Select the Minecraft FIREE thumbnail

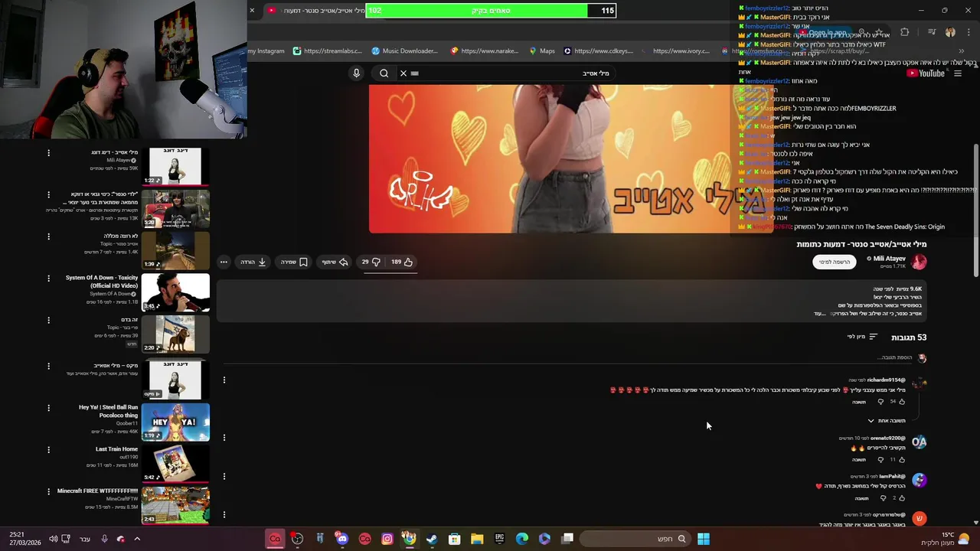tap(175, 505)
